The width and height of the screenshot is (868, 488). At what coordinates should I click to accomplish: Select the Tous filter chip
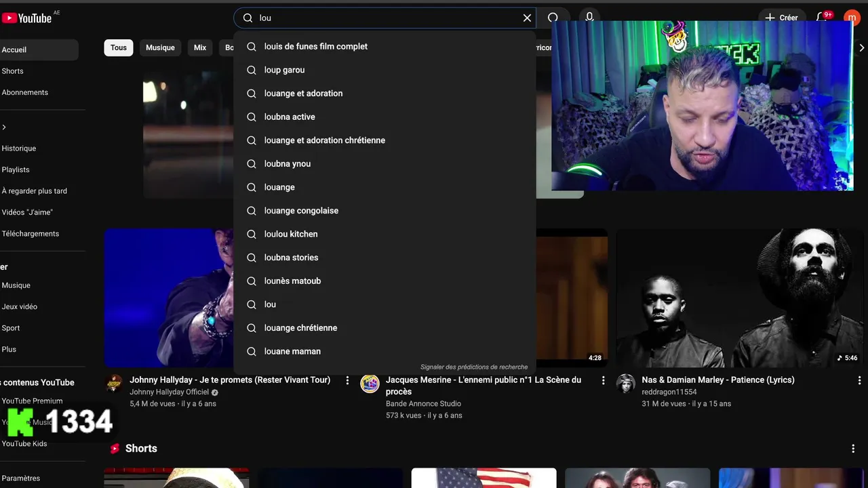[x=119, y=47]
